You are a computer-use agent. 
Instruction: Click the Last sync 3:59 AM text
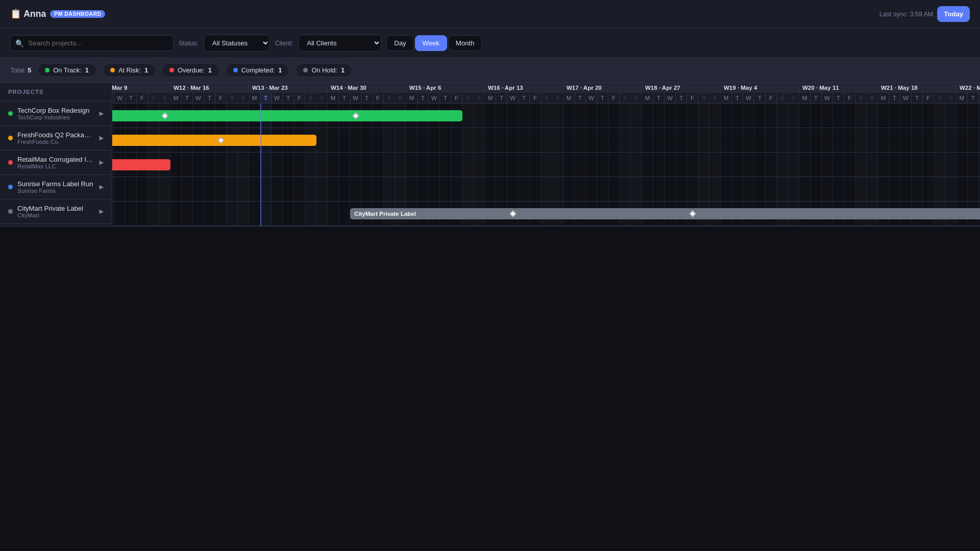tap(906, 14)
